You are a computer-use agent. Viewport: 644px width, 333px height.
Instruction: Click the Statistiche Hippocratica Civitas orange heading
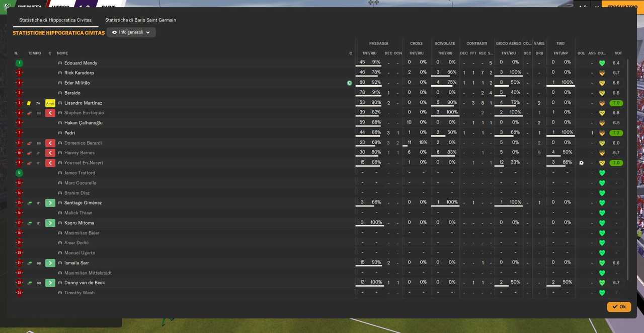59,33
